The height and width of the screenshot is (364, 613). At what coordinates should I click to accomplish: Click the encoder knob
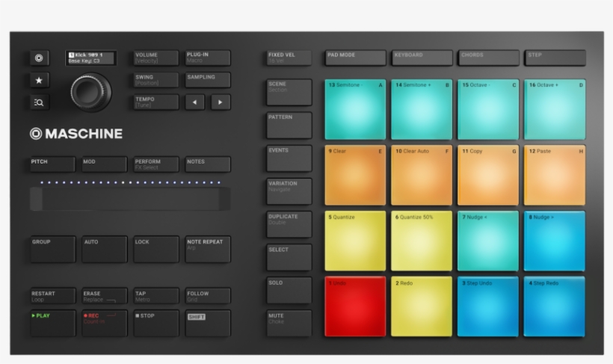pos(90,92)
